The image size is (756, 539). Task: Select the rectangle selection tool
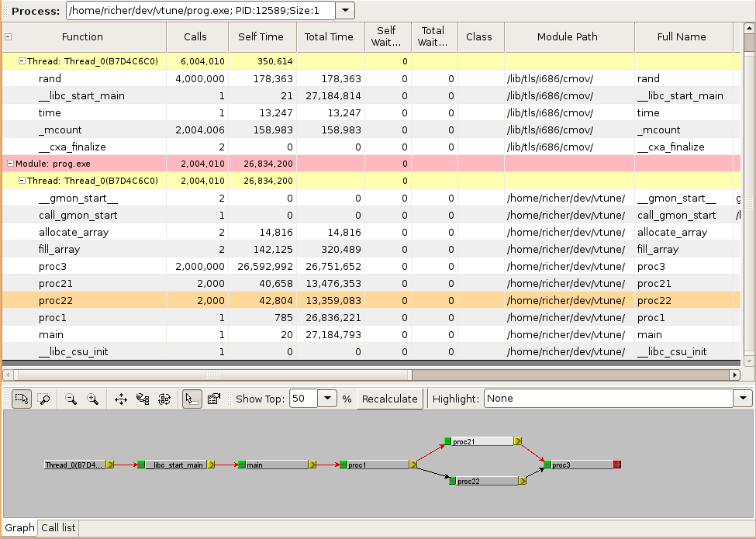(22, 399)
